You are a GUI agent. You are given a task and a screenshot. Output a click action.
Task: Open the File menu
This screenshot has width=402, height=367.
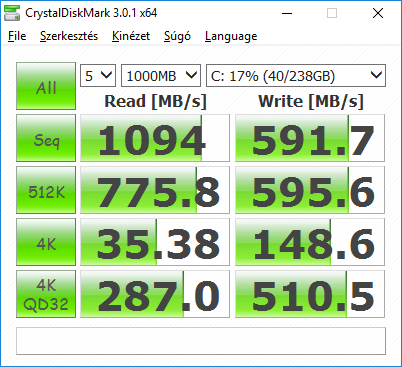pos(17,36)
